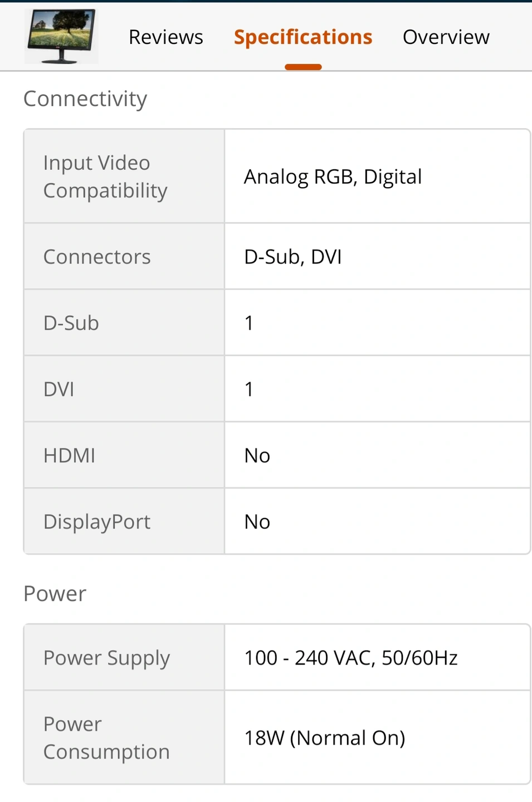Screen dimensions: 532x802
Task: Open the Overview tab
Action: coord(446,37)
